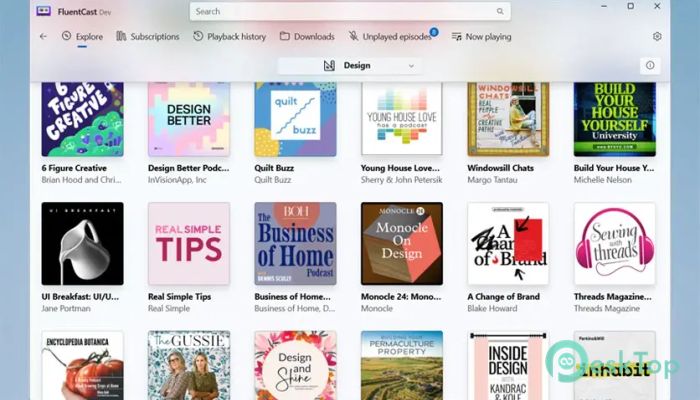Image resolution: width=700 pixels, height=400 pixels.
Task: Open Build Your House Yourself cover
Action: tap(615, 119)
